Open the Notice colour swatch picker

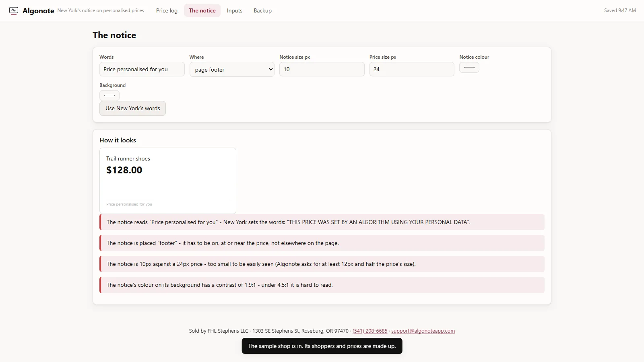[x=469, y=67]
